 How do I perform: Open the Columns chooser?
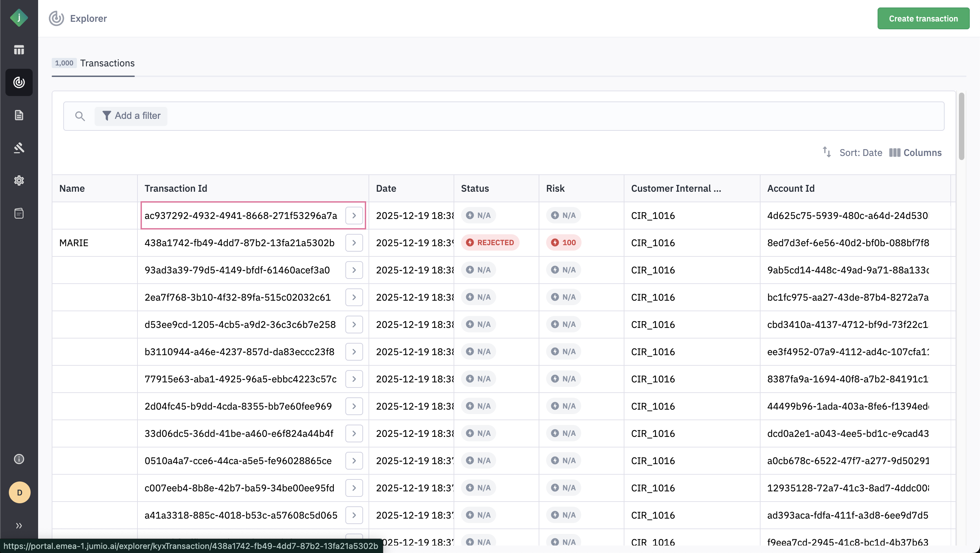pyautogui.click(x=915, y=153)
